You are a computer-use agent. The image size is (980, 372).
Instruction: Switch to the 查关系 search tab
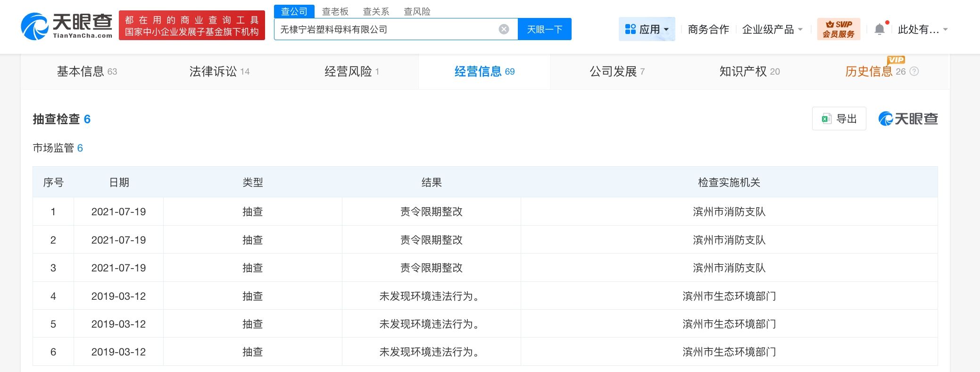376,11
